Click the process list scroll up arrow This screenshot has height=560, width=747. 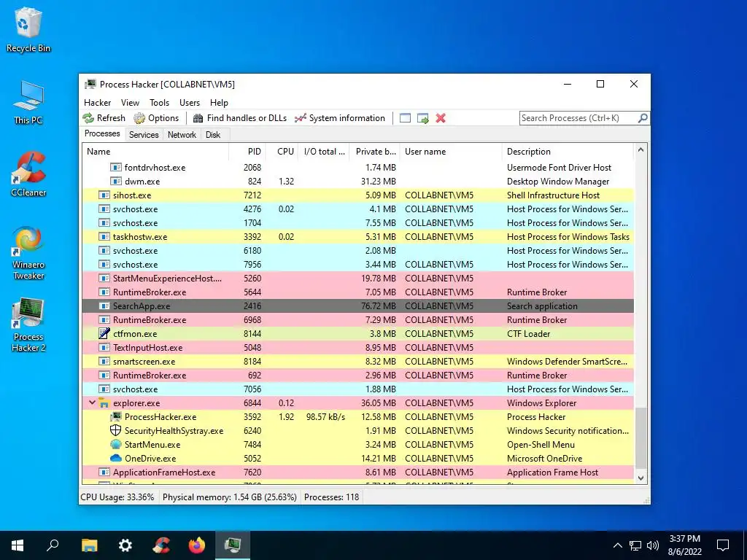point(640,150)
